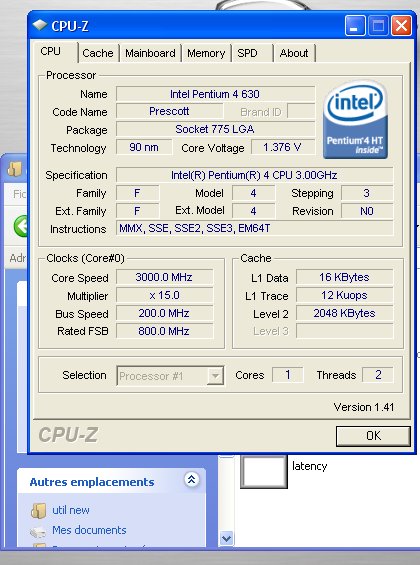Minimize the CPU-Z window

(x=355, y=26)
